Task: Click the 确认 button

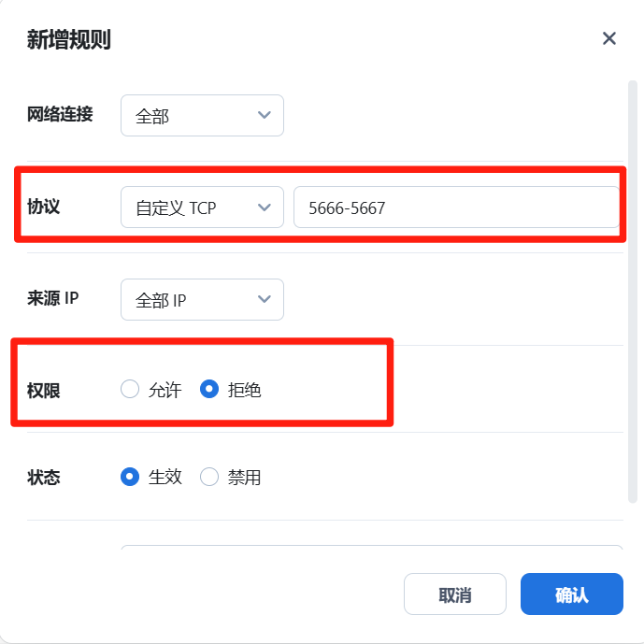Action: coord(572,594)
